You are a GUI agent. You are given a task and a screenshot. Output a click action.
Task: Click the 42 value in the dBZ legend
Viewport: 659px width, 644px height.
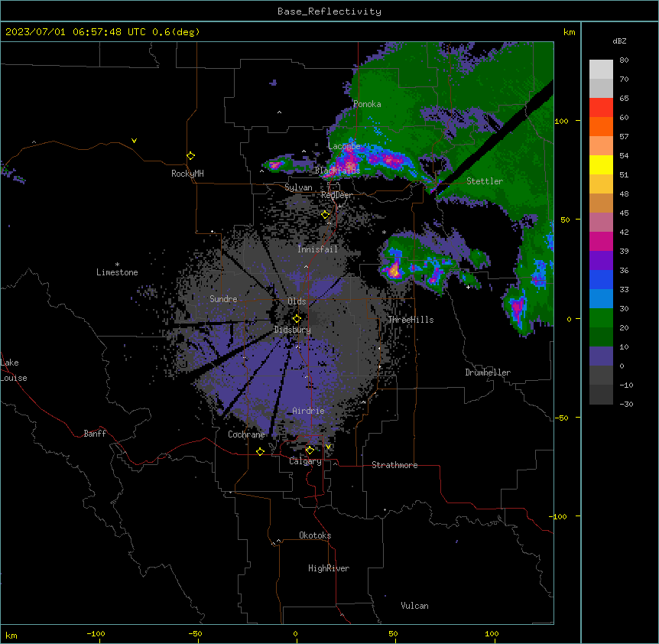tap(624, 232)
